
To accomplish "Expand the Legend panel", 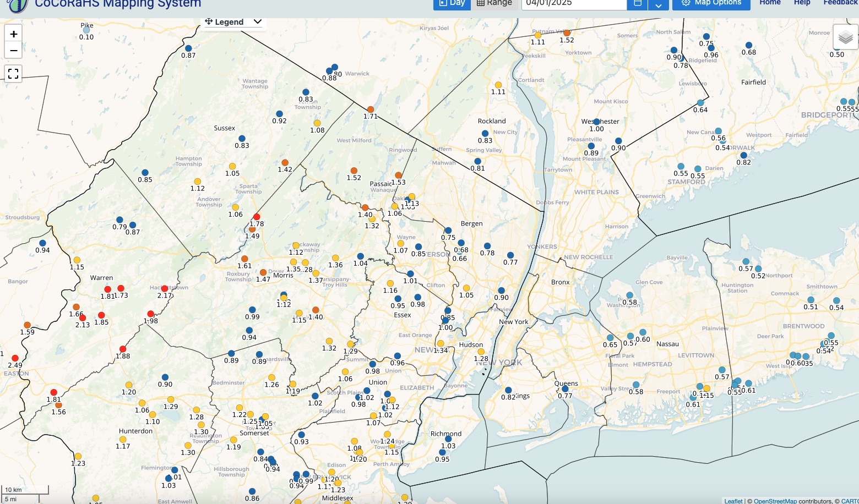I will 257,22.
